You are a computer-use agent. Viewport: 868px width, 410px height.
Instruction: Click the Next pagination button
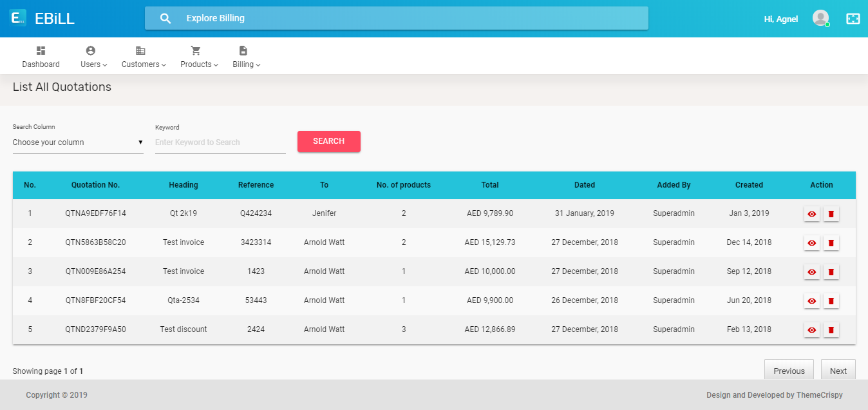coord(838,370)
